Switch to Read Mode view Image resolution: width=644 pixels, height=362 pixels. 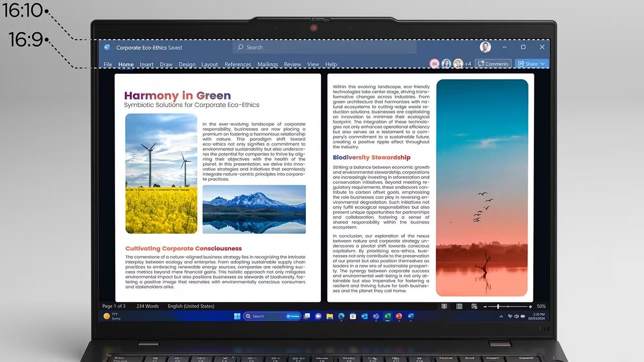click(444, 306)
